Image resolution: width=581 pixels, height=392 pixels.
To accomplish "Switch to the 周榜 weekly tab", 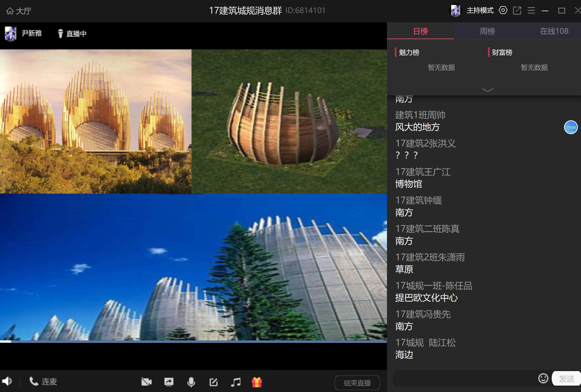I will (487, 31).
